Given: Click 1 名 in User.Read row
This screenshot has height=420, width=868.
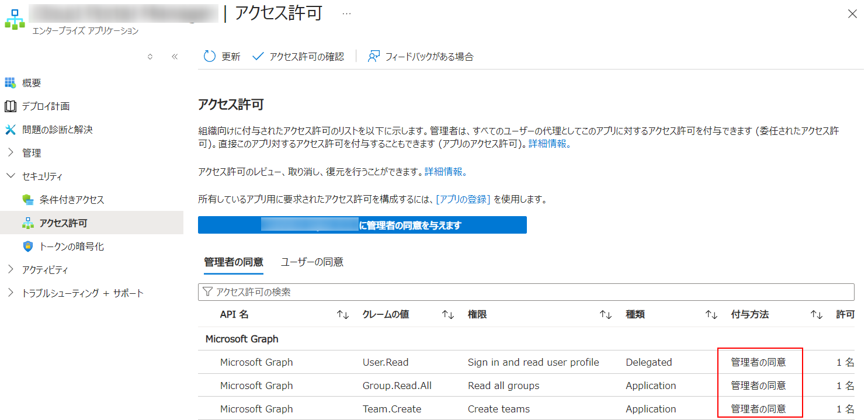Looking at the screenshot, I should point(845,362).
